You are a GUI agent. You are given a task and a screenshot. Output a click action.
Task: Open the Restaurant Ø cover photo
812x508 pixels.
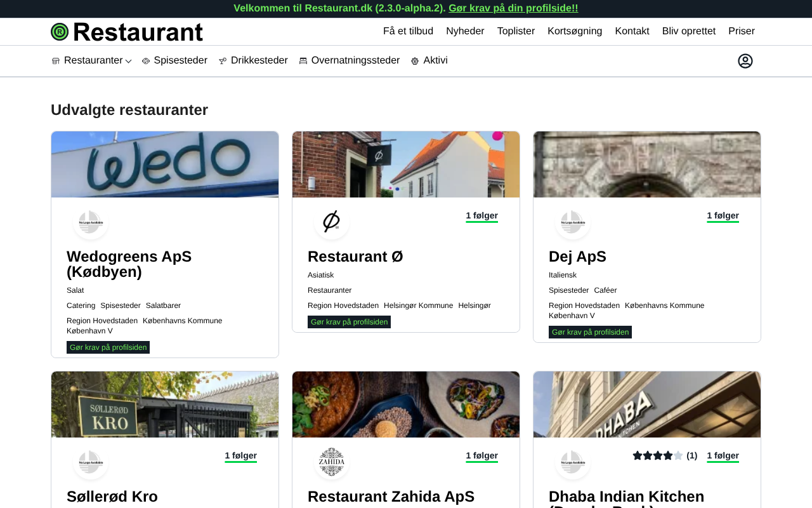pyautogui.click(x=406, y=164)
